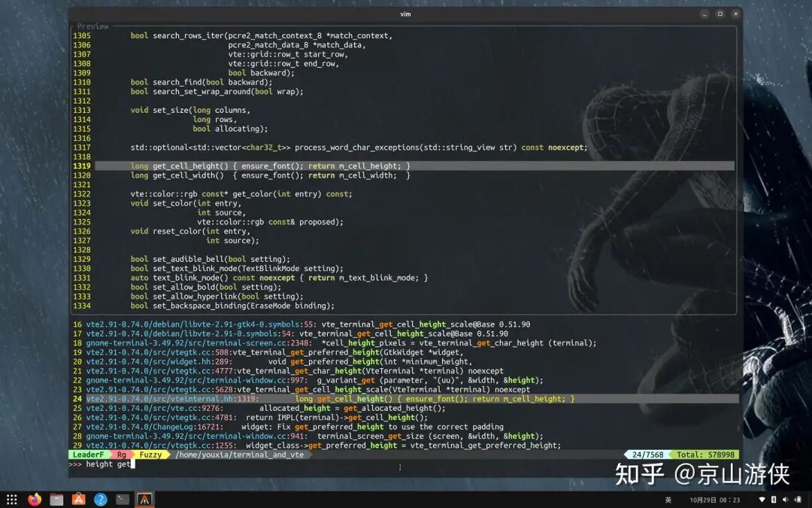
Task: Click the search prompt containing 'height get'
Action: pyautogui.click(x=404, y=464)
